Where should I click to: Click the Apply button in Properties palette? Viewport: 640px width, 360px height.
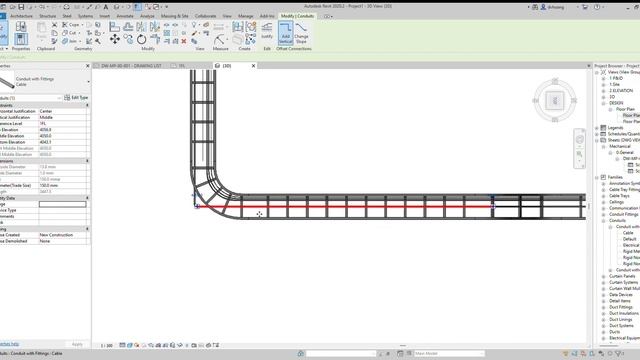[77, 344]
